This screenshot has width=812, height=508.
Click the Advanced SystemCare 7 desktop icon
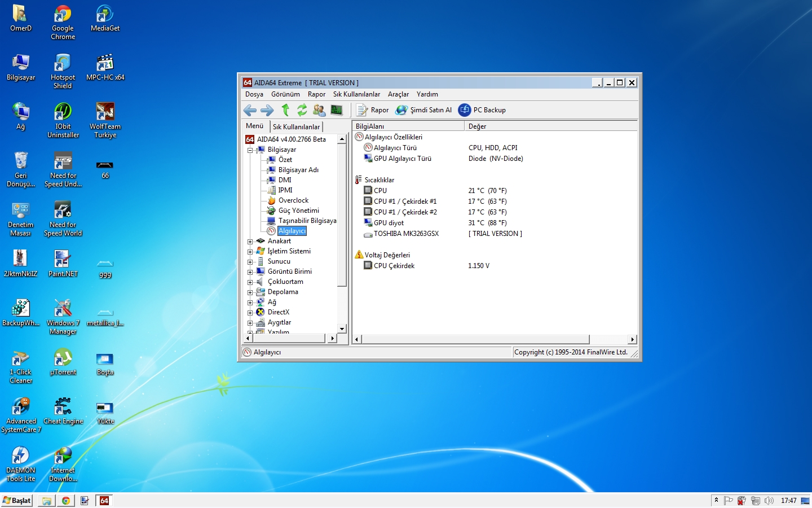coord(21,415)
